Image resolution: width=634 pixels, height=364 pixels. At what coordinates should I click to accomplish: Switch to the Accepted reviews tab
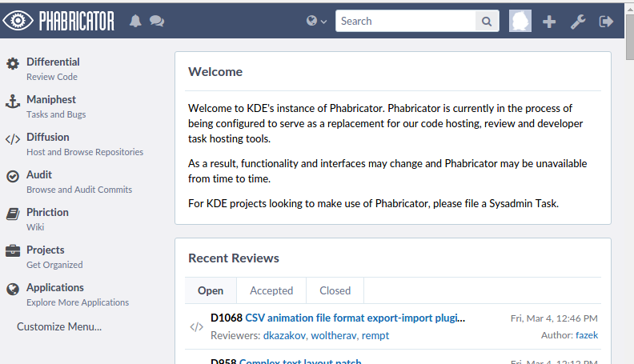271,290
